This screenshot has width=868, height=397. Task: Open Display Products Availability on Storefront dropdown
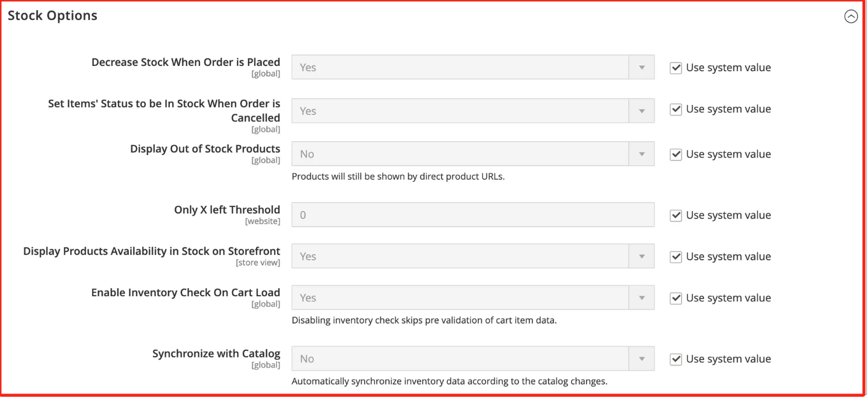[473, 256]
